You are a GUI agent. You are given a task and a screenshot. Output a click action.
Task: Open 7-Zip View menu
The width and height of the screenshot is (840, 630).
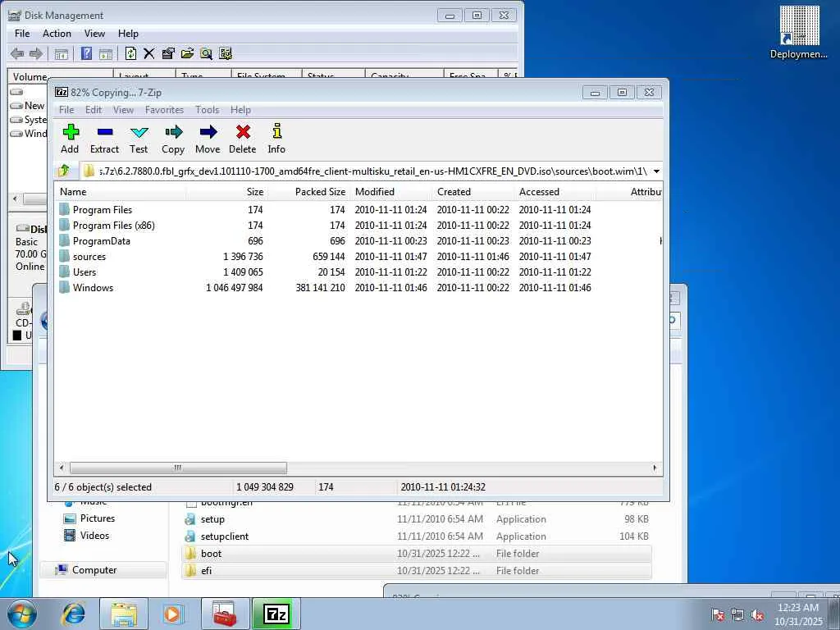pyautogui.click(x=123, y=109)
